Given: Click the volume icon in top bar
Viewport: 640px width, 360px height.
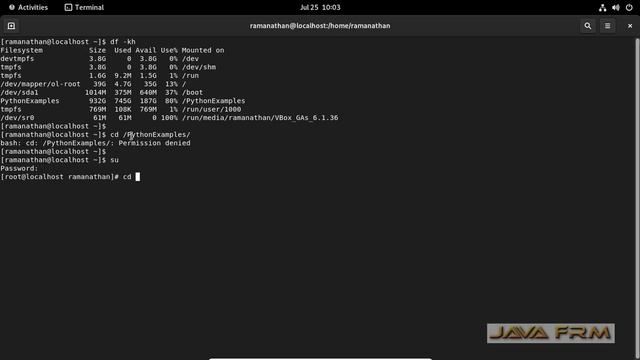Looking at the screenshot, I should (616, 7).
